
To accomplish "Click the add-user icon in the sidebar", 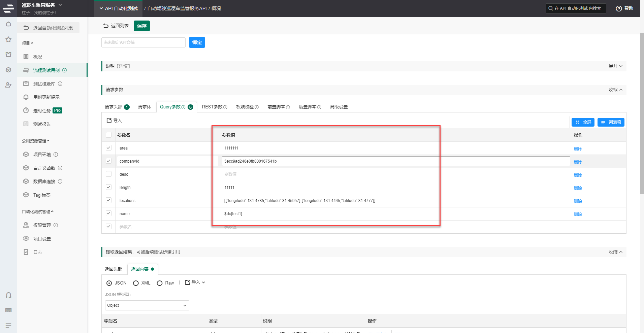I will point(8,85).
